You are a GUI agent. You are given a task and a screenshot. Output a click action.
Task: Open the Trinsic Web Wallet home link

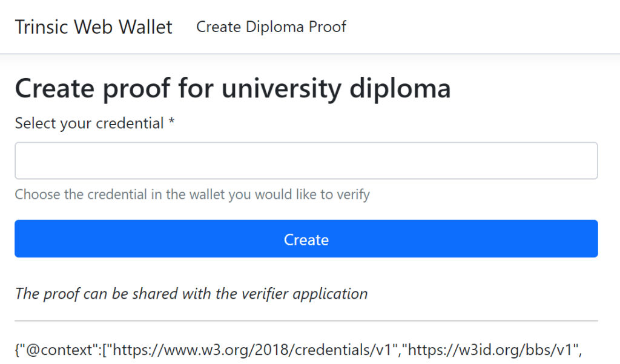pos(93,27)
